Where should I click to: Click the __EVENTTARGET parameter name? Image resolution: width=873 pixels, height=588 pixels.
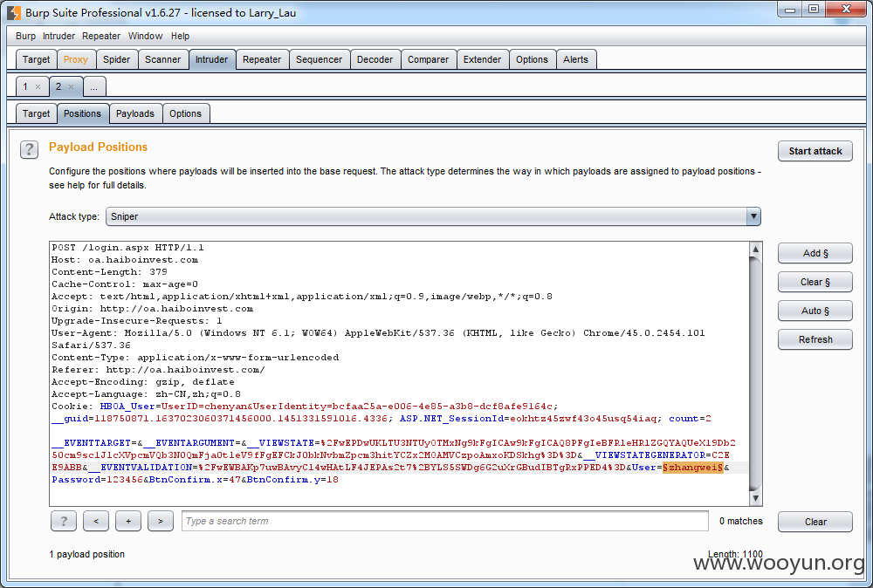click(92, 443)
